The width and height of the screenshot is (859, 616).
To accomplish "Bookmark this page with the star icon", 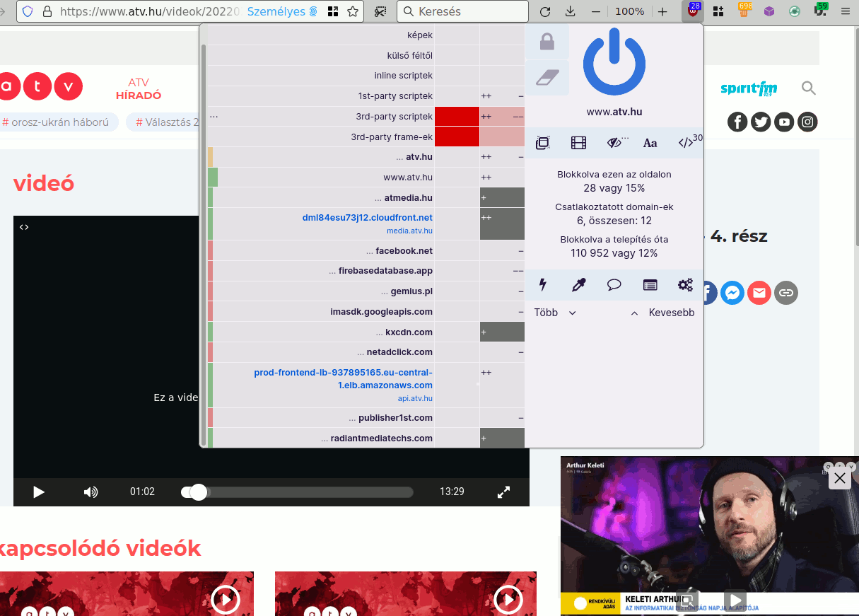I will 352,11.
